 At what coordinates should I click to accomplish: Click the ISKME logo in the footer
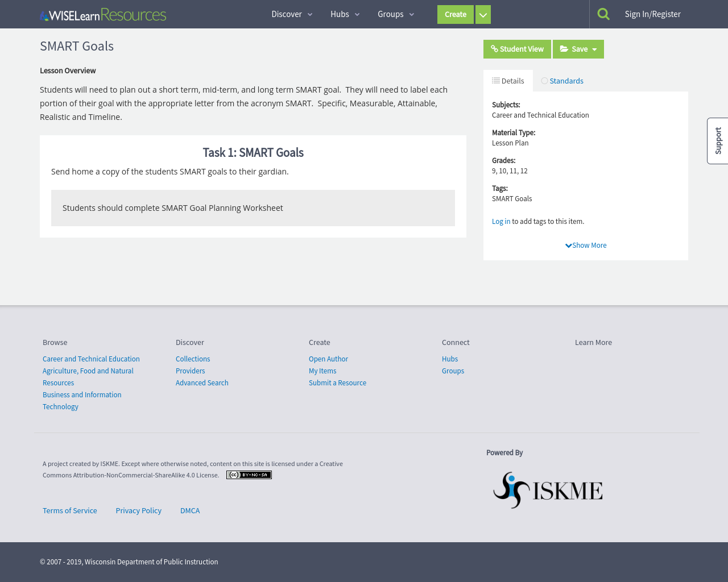click(548, 489)
